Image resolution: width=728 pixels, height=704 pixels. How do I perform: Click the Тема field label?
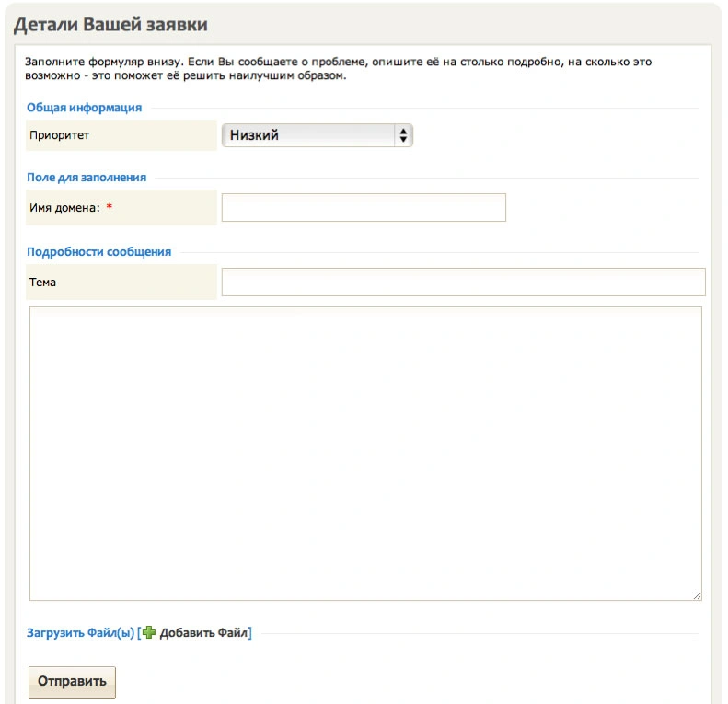pos(42,282)
